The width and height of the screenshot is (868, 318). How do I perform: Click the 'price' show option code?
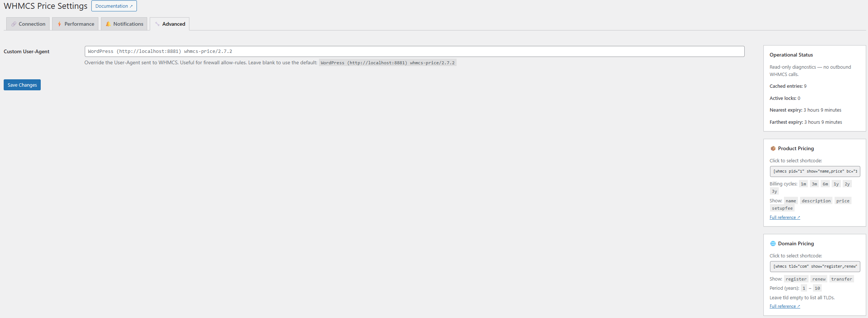843,201
